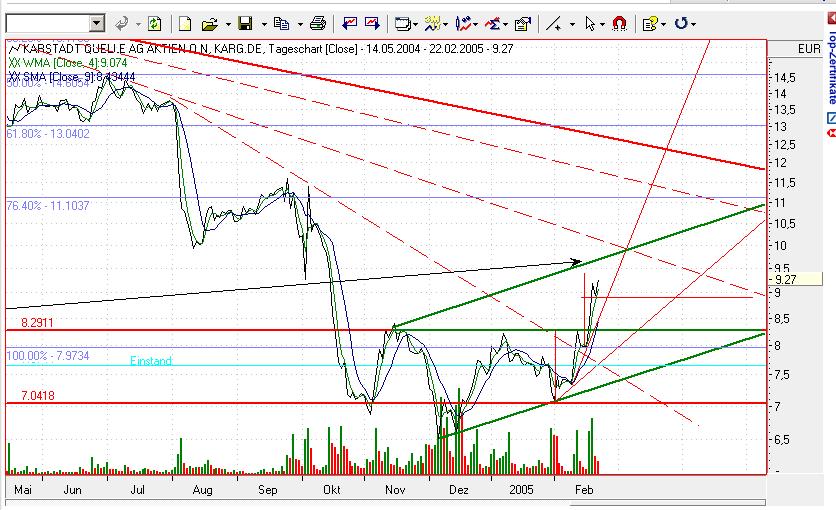Create a new chart document
Image resolution: width=836 pixels, height=510 pixels.
185,23
